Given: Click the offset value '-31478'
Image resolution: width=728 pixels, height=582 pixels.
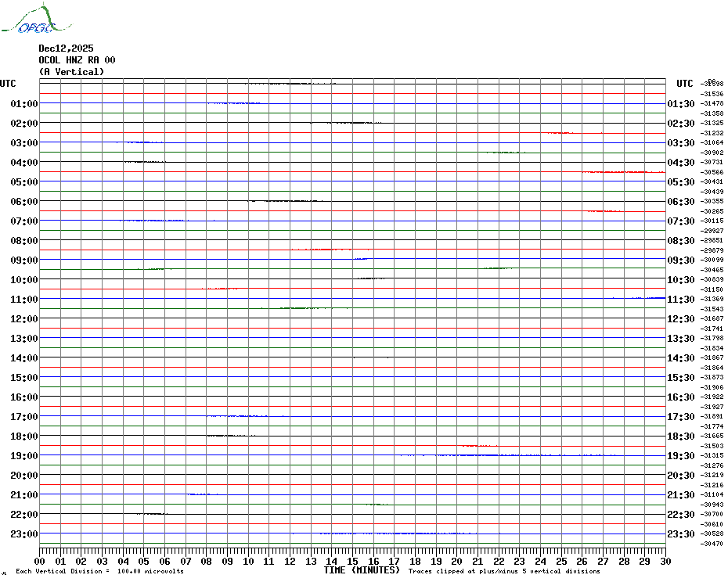Looking at the screenshot, I should (x=712, y=103).
